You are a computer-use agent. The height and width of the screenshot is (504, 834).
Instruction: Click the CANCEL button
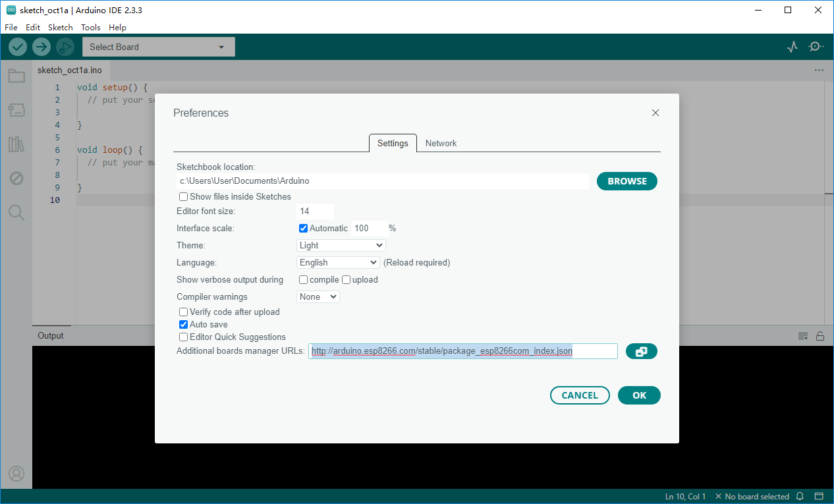580,395
